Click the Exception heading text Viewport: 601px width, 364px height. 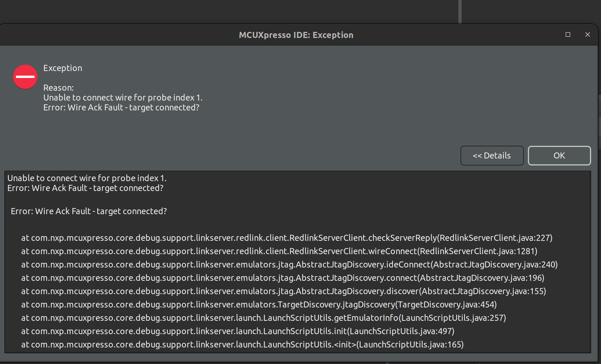[63, 68]
